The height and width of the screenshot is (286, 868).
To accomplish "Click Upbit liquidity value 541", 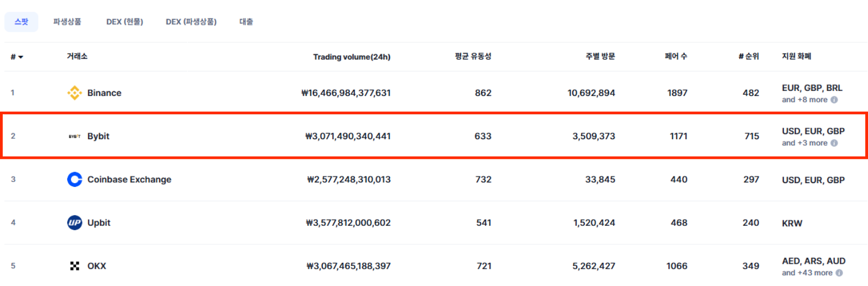I will pyautogui.click(x=483, y=223).
